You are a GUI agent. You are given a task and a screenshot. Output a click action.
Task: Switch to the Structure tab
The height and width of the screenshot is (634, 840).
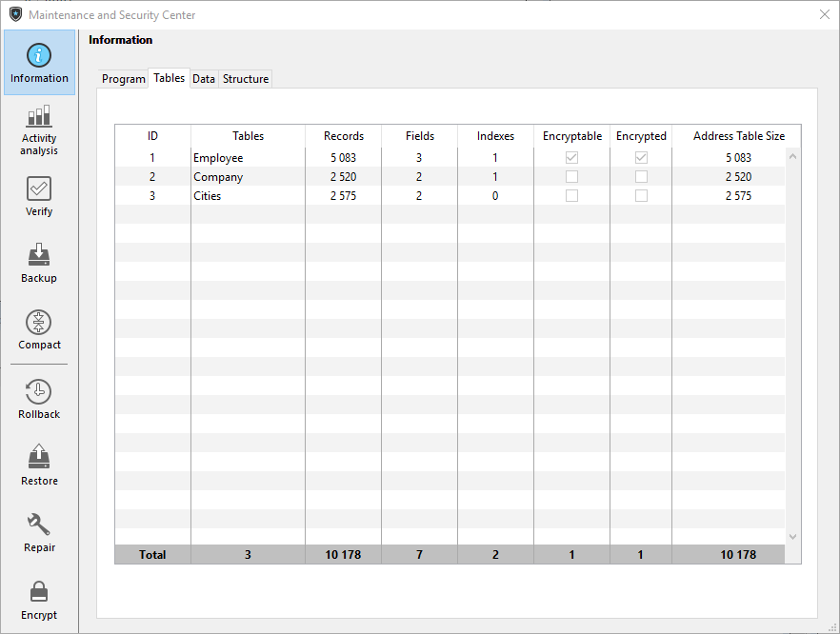click(246, 79)
